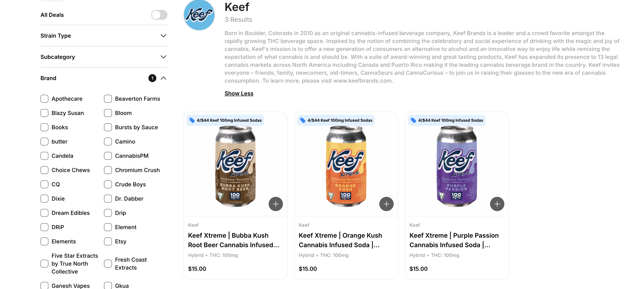Add Bubba Kush Root Beer to cart
The width and height of the screenshot is (644, 289).
[x=276, y=204]
